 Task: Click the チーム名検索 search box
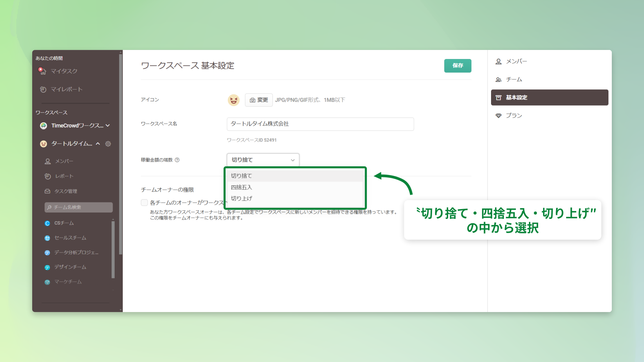click(78, 207)
